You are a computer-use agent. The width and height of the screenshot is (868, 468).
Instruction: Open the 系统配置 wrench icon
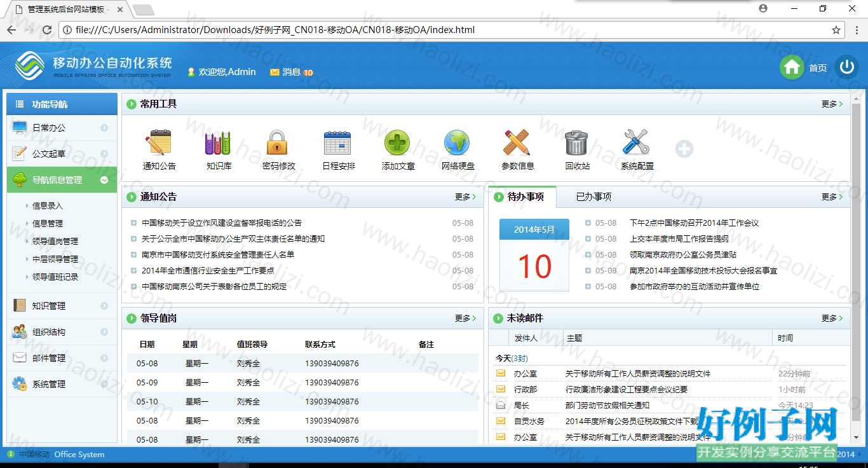click(x=635, y=142)
